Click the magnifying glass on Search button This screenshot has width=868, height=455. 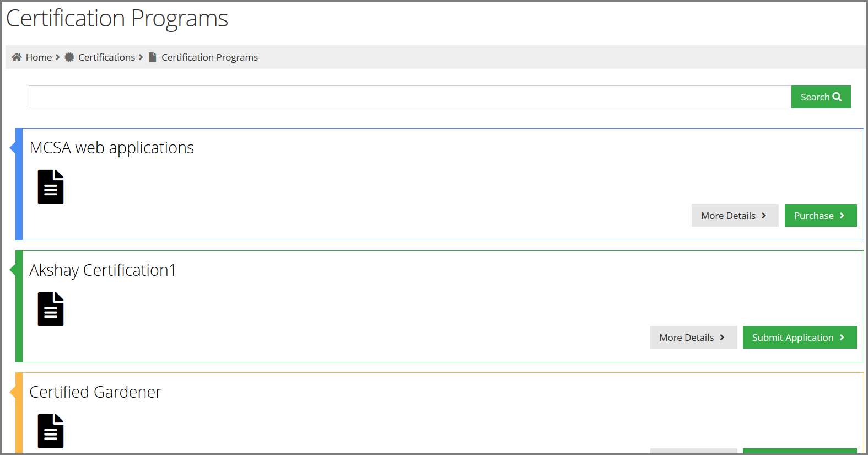click(837, 97)
